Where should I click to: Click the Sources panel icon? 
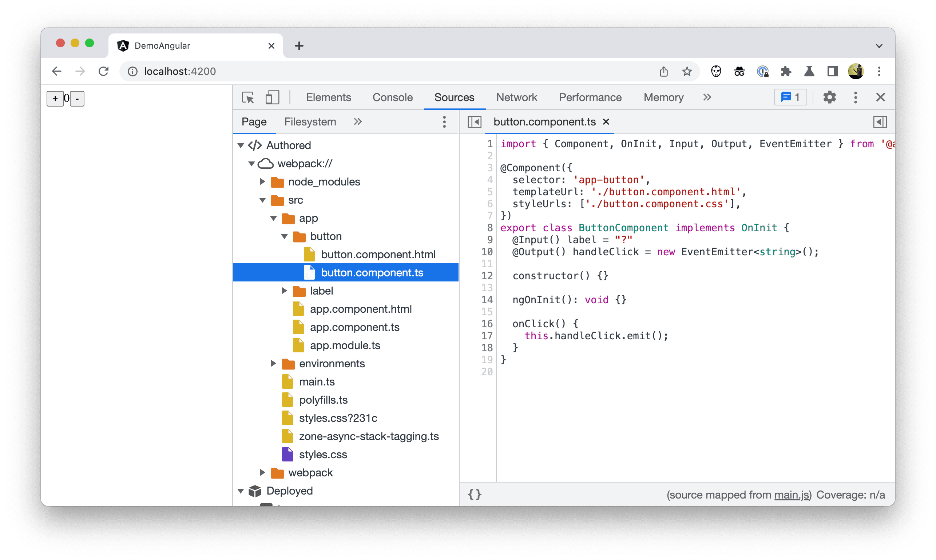tap(454, 97)
